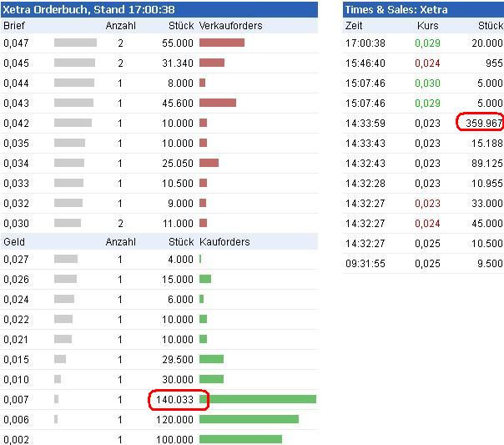504x445 pixels.
Task: Click trade time 14:33:59
Action: [365, 123]
